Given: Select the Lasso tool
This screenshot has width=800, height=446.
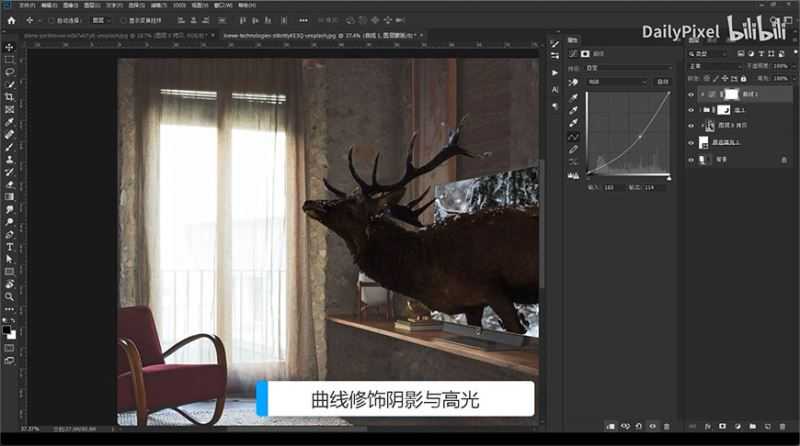Looking at the screenshot, I should 9,72.
